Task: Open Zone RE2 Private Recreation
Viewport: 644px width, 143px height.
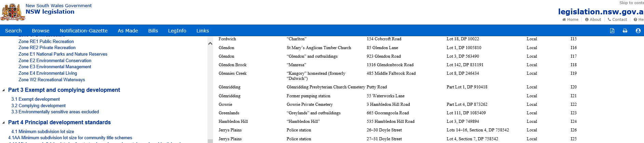Action: pos(47,48)
